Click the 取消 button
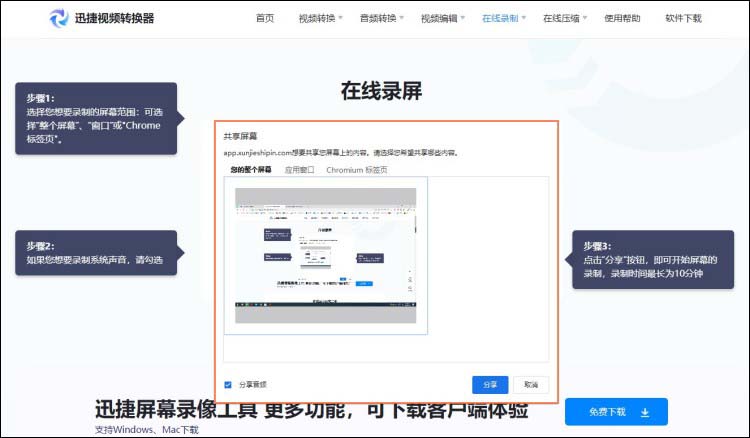 531,385
